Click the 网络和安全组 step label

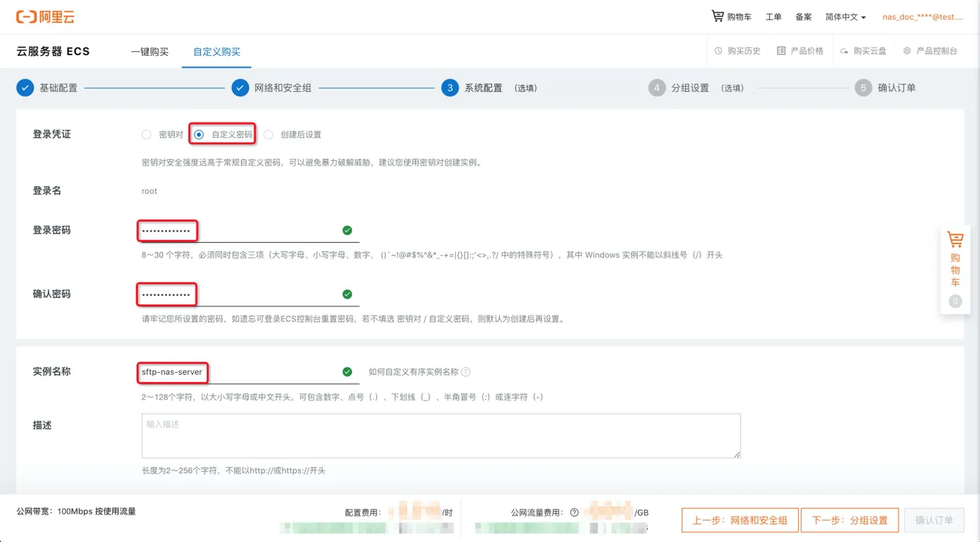[x=283, y=88]
